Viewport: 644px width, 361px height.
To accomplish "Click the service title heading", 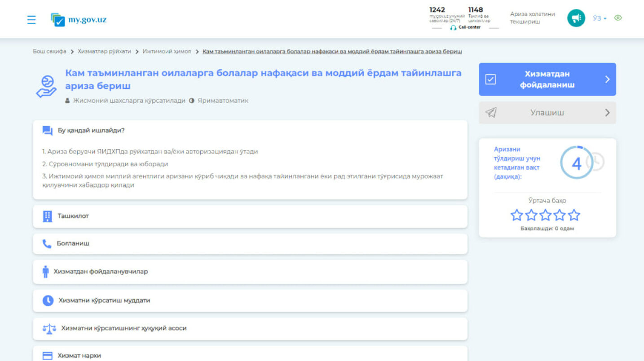I will 263,79.
